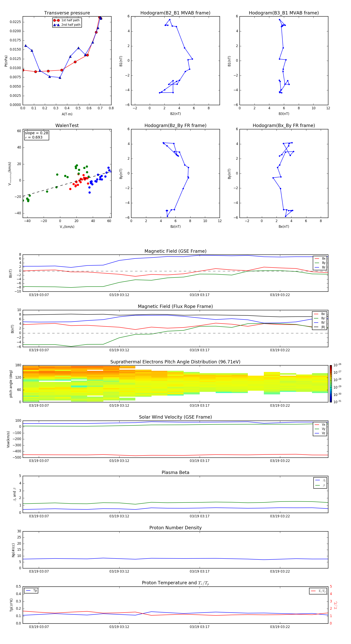Select 'Vy' in solar wind legend

pyautogui.click(x=320, y=429)
